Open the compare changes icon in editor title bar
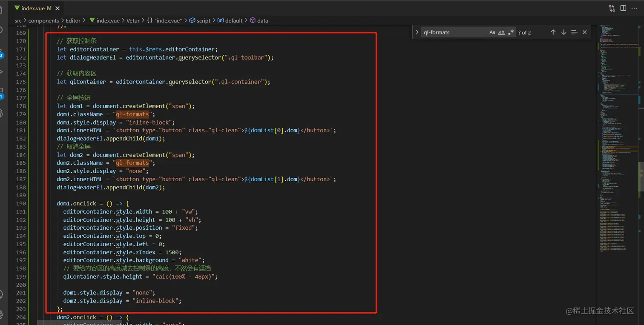This screenshot has height=325, width=644. [x=612, y=8]
